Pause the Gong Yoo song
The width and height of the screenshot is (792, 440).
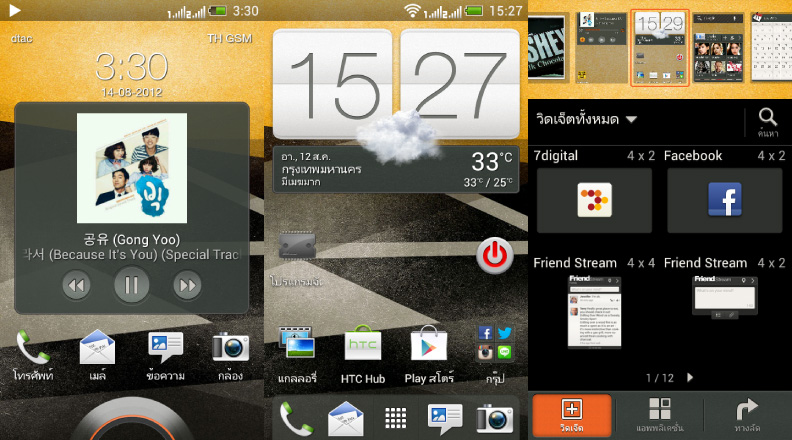click(131, 285)
